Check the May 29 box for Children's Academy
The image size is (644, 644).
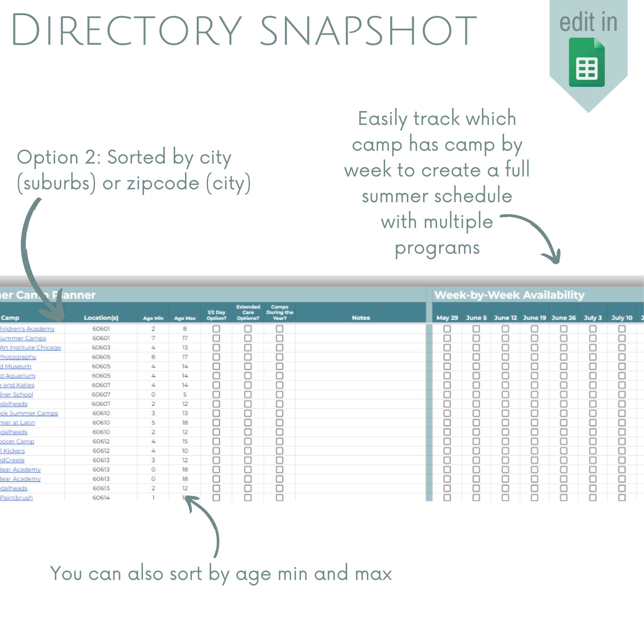tap(447, 329)
